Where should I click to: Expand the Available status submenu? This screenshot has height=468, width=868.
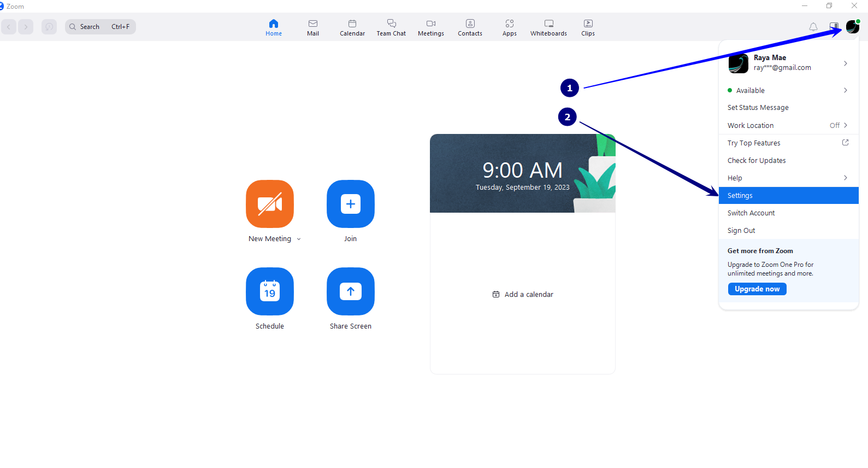click(x=789, y=90)
